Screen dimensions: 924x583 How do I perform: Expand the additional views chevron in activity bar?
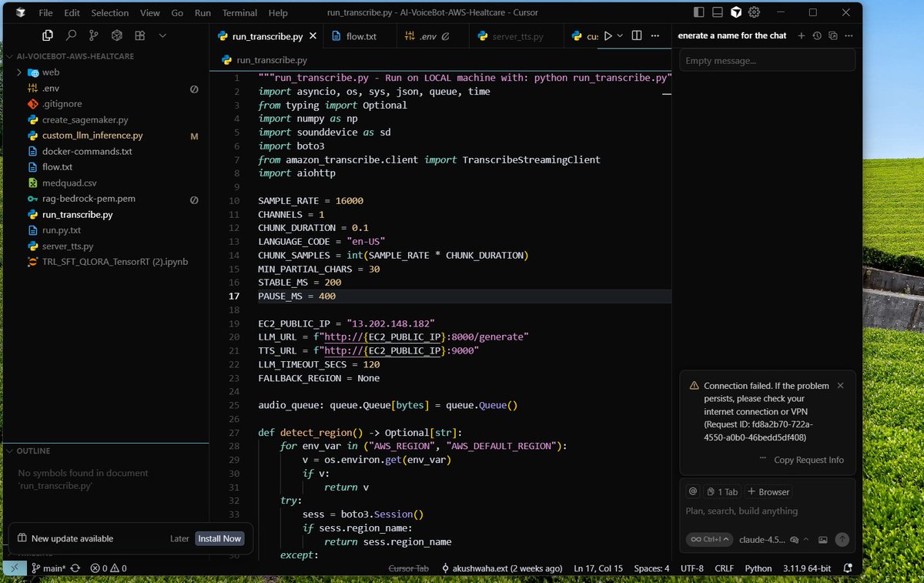coord(162,35)
